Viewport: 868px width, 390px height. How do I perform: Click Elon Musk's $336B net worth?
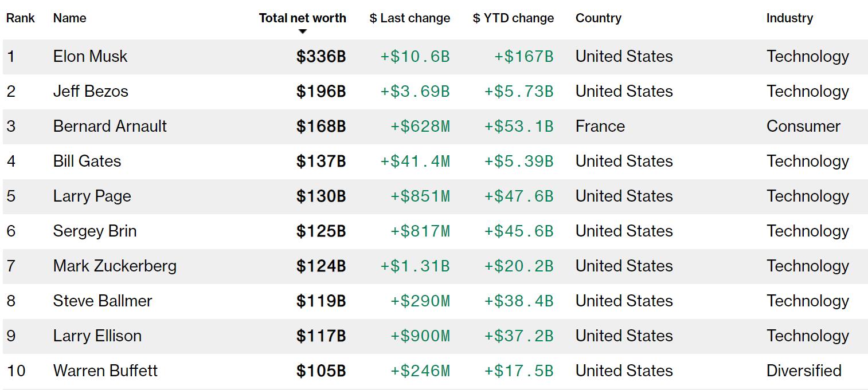pyautogui.click(x=321, y=57)
